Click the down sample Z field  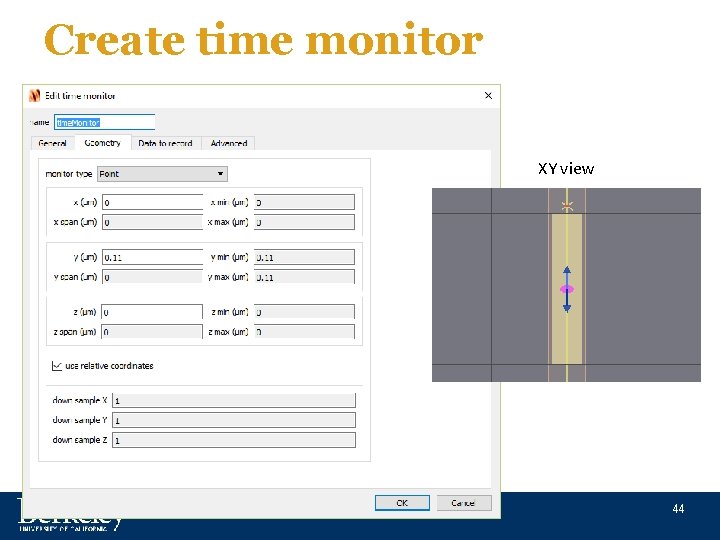click(x=234, y=440)
